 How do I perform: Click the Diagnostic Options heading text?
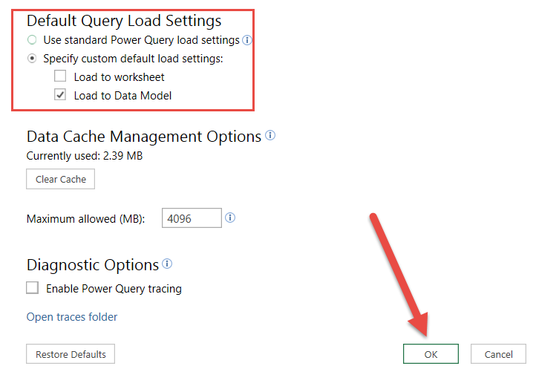pos(93,265)
